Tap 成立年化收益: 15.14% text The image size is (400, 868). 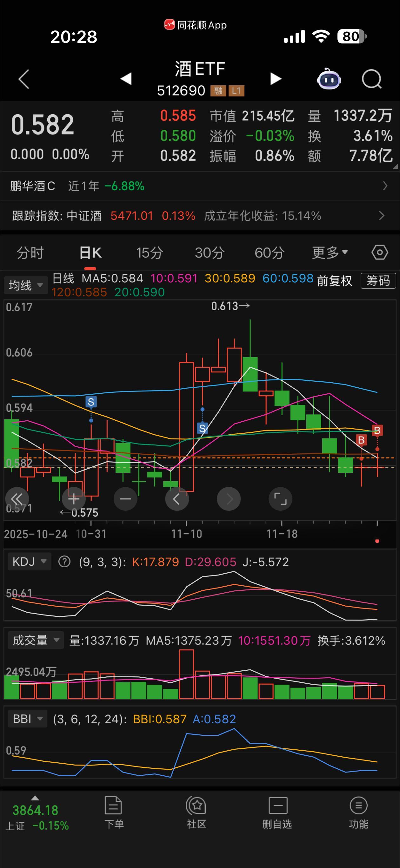[x=263, y=216]
